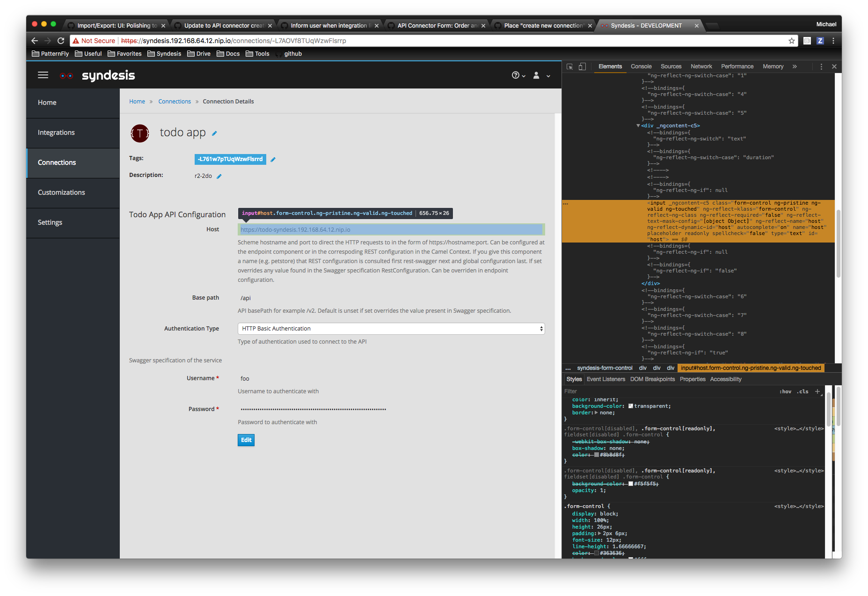Go back using the browser back arrow
868x596 pixels.
35,41
